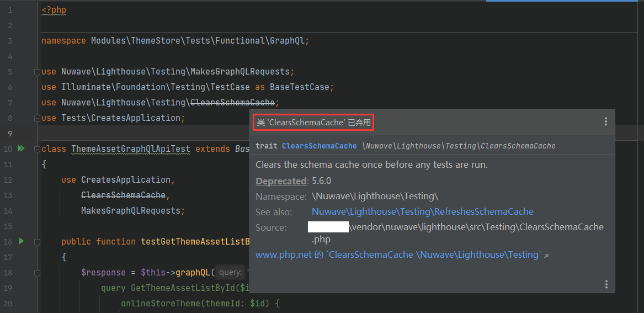This screenshot has width=644, height=313.
Task: Click the MakesGraphQLRequests trait inside class body
Action: [130, 211]
